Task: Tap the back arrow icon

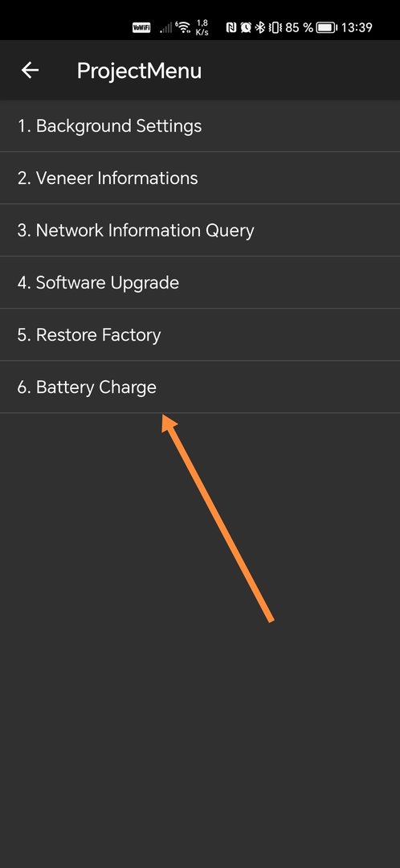Action: point(30,70)
